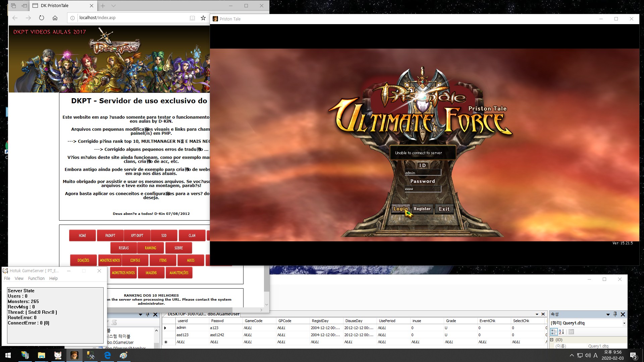Viewport: 644px width, 362px height.
Task: Pin the properties panel (auto hide)
Action: point(615,314)
